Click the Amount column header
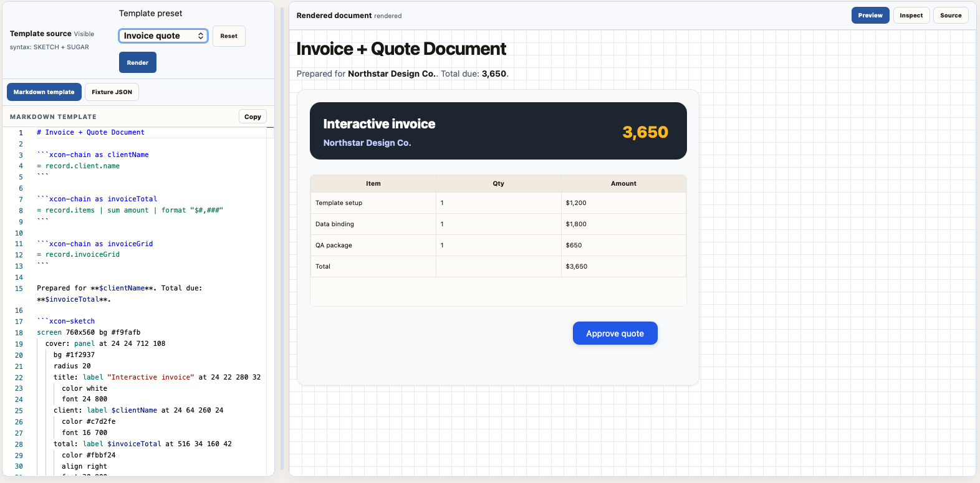 point(623,183)
